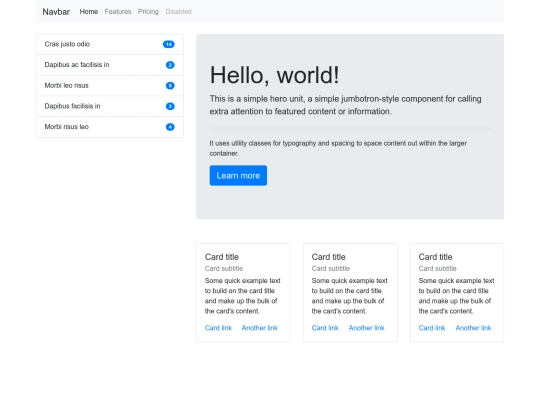Click the example text in the middle card
The height and width of the screenshot is (405, 540).
click(350, 296)
